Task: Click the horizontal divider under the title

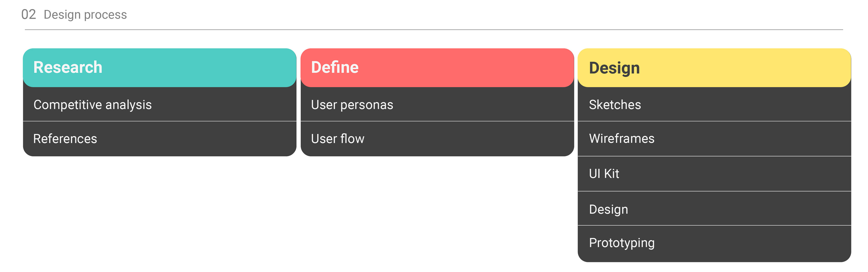Action: (x=434, y=30)
